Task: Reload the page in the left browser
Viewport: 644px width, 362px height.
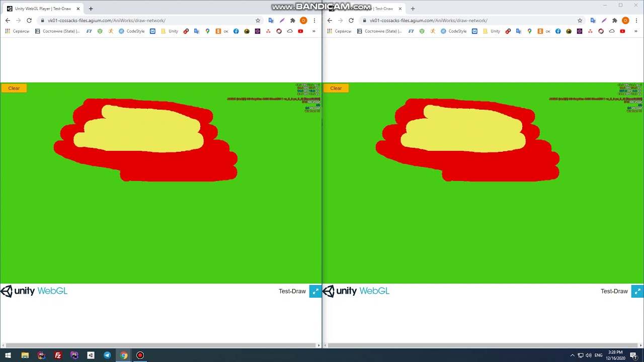Action: coord(29,21)
